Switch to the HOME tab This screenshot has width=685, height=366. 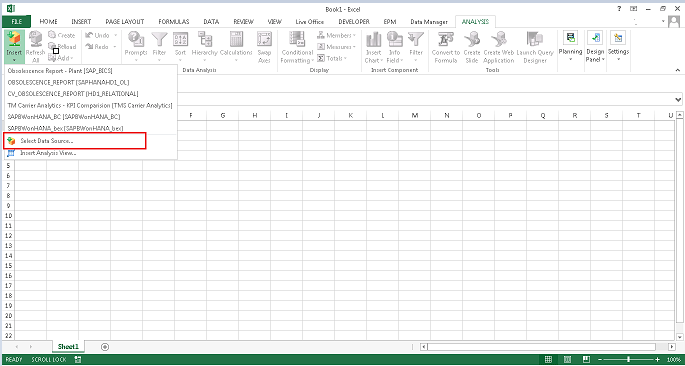(x=48, y=21)
